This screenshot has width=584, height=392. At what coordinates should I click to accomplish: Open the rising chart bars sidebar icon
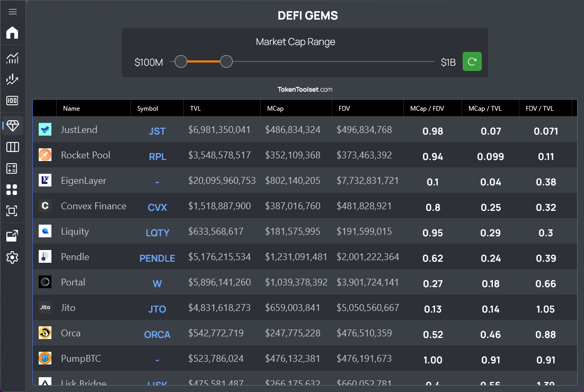click(x=12, y=58)
